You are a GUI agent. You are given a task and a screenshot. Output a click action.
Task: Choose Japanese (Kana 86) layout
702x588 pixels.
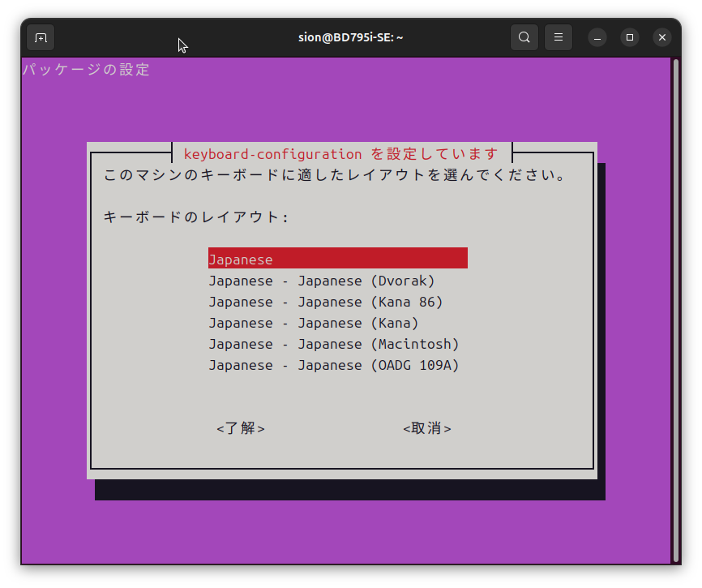326,302
